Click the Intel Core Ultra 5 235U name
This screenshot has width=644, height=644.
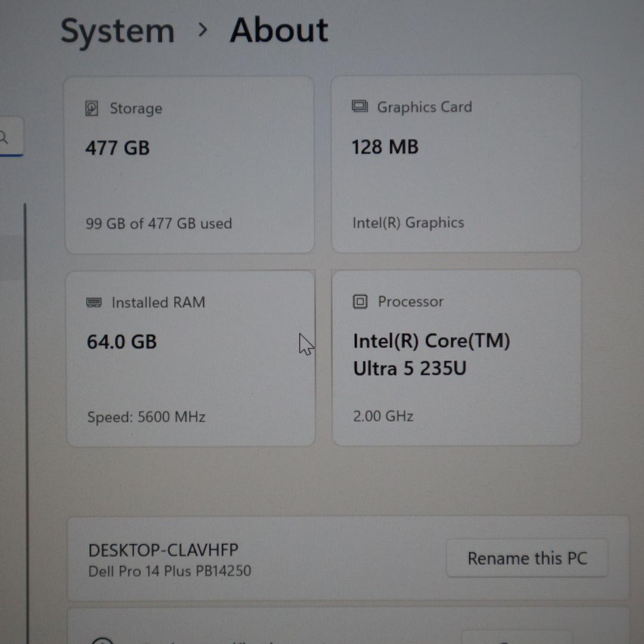(x=431, y=354)
